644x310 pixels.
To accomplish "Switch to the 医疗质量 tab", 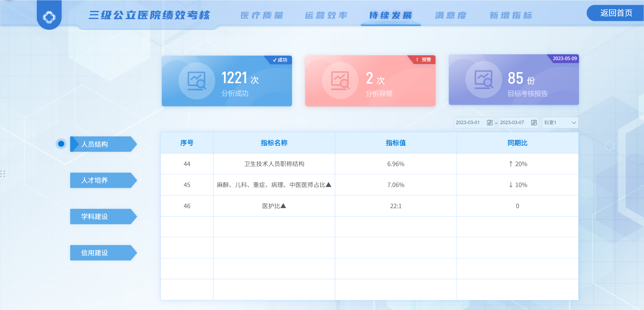I will (x=262, y=16).
